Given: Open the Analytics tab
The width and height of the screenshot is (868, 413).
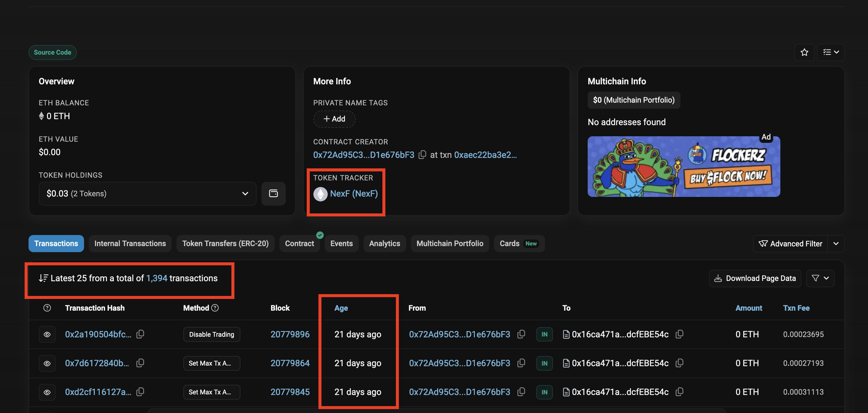Looking at the screenshot, I should [x=384, y=243].
